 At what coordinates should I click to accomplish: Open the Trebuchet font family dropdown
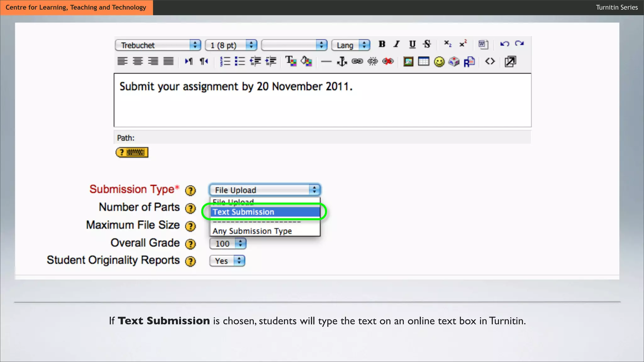click(x=158, y=45)
